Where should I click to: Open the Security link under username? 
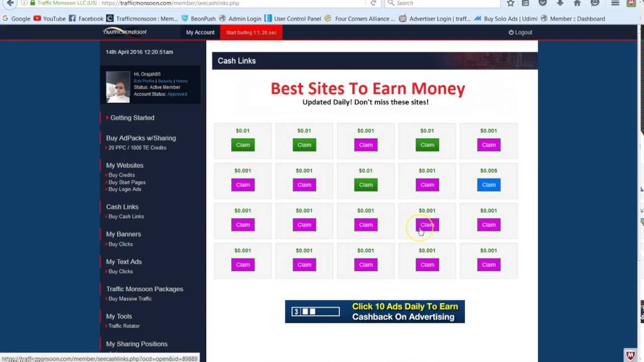[x=165, y=81]
